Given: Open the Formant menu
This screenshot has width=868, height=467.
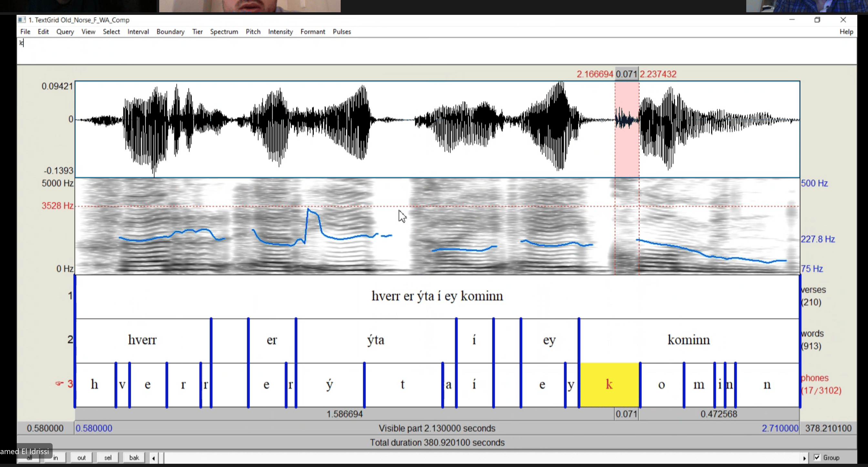Looking at the screenshot, I should pyautogui.click(x=312, y=32).
